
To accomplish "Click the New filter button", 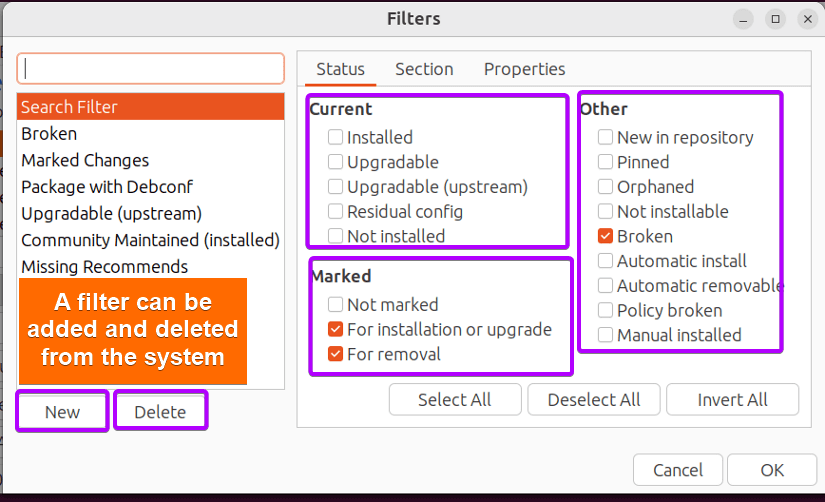I will (x=62, y=411).
